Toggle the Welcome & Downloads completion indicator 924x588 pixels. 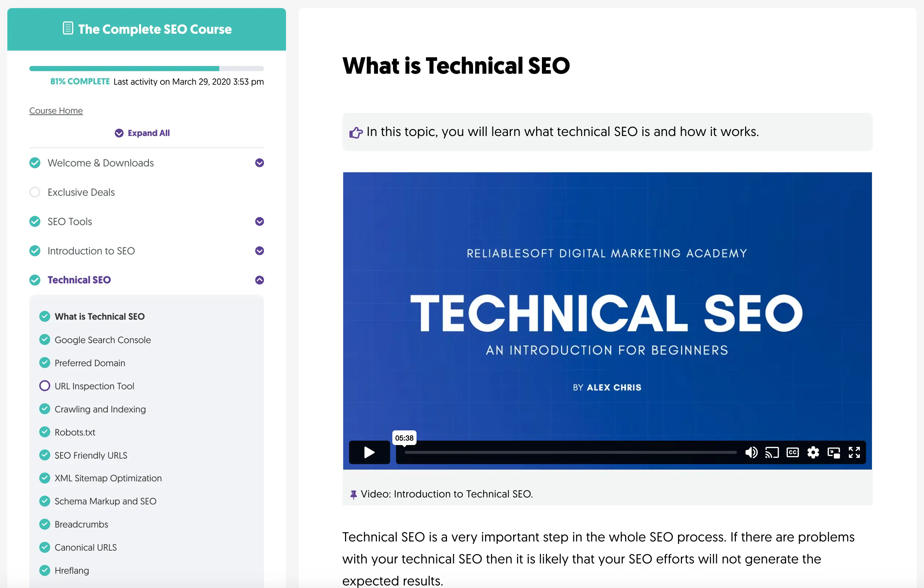point(34,163)
